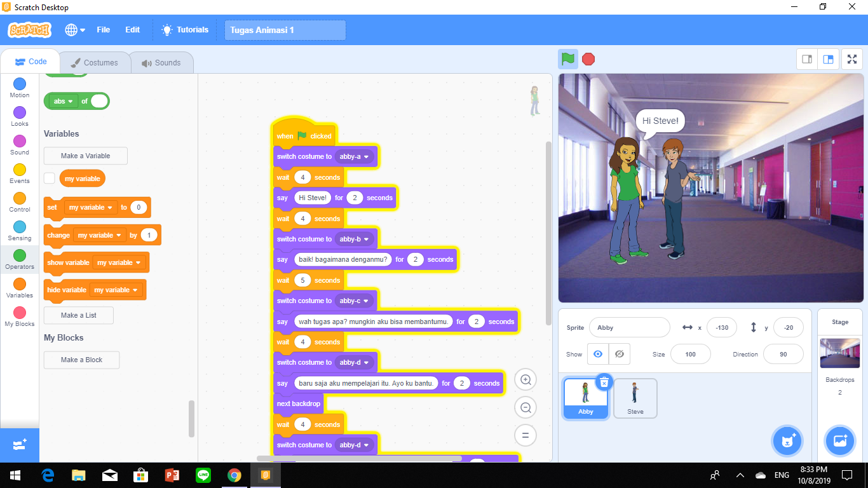
Task: Open the my variable dropdown in set block
Action: click(90, 207)
